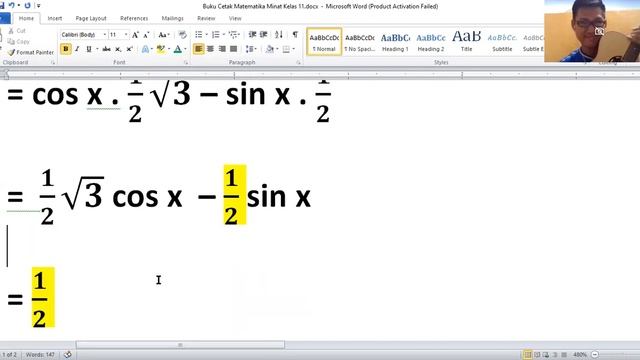Open the Font Color dropdown arrow
Screen dimensions: 640x360
pos(185,49)
